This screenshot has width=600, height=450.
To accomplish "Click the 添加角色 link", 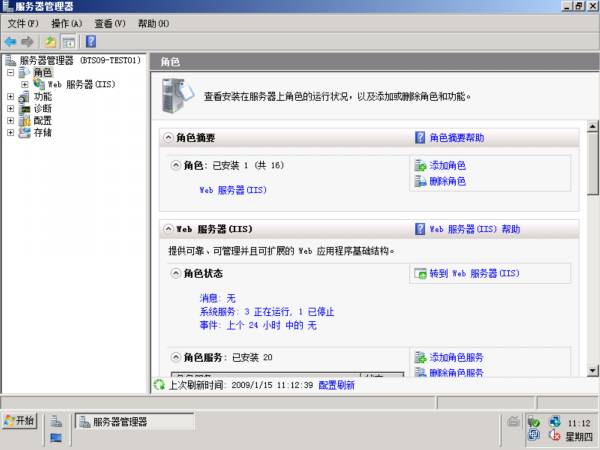I will tap(448, 166).
